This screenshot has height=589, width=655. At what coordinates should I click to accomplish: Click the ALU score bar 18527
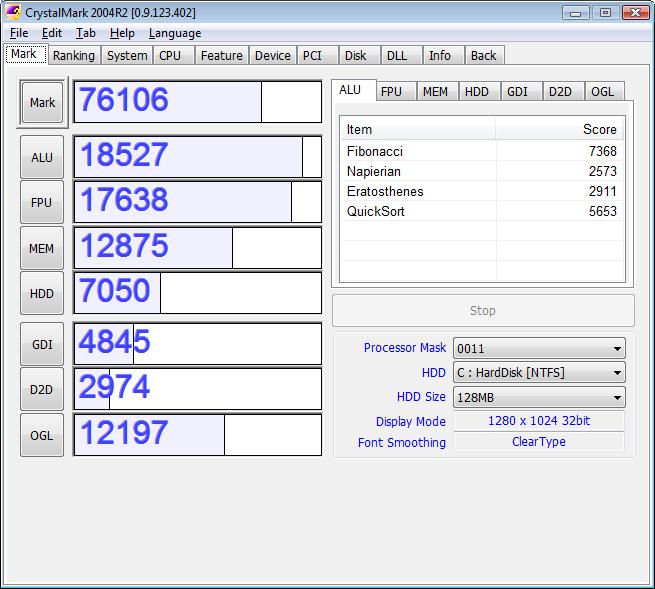click(198, 157)
